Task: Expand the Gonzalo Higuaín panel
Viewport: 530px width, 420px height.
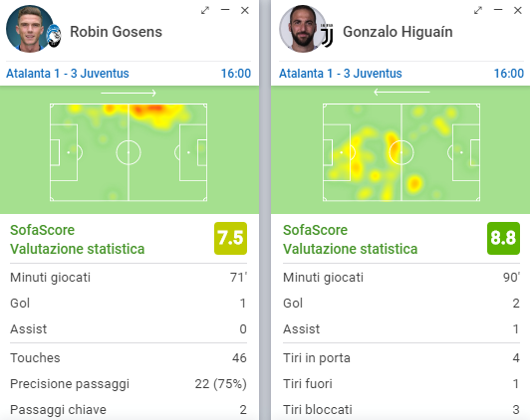Action: 478,11
